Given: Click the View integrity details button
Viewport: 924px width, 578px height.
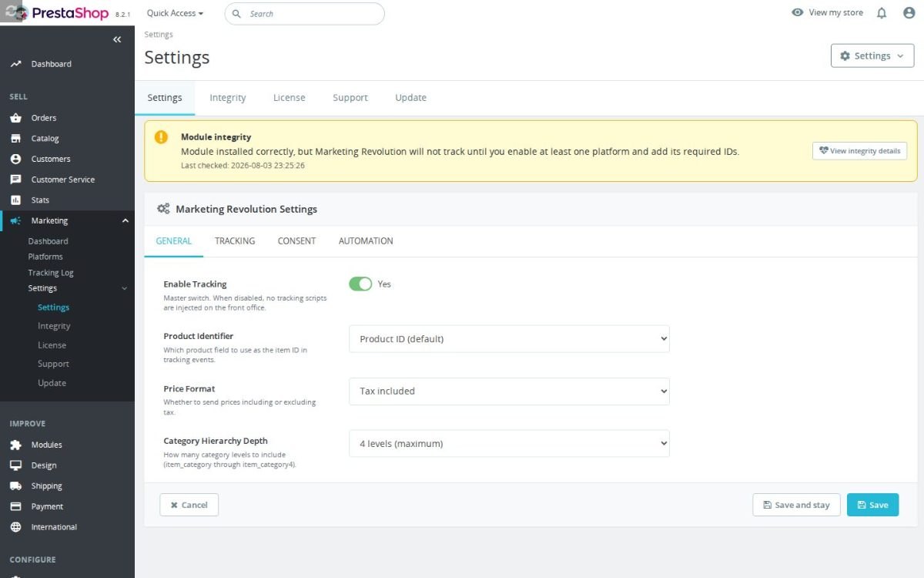Looking at the screenshot, I should point(859,151).
